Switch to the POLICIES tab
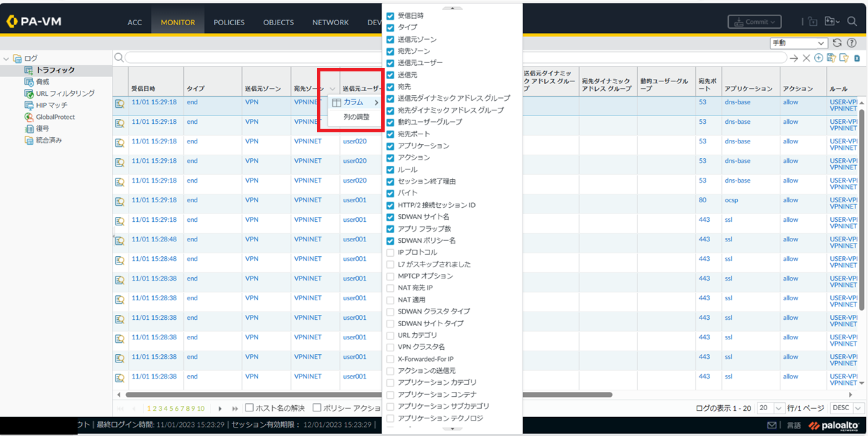The image size is (868, 436). 229,22
